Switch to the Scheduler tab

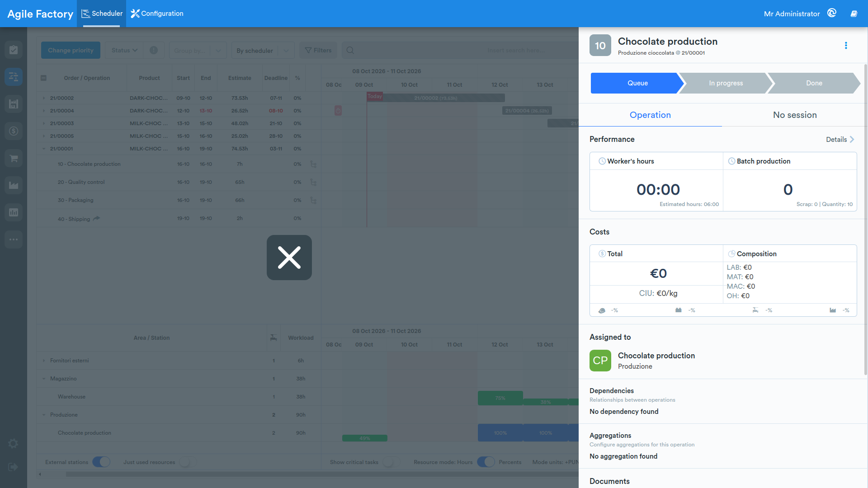102,14
